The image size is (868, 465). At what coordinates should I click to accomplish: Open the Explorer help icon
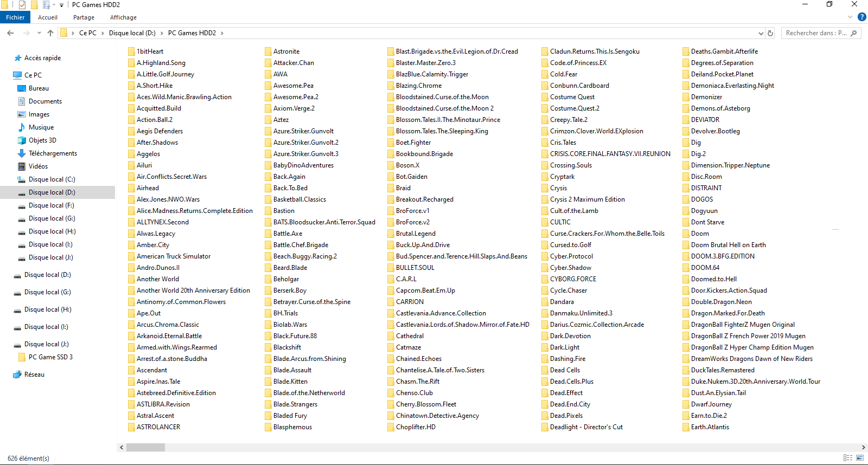pyautogui.click(x=861, y=17)
